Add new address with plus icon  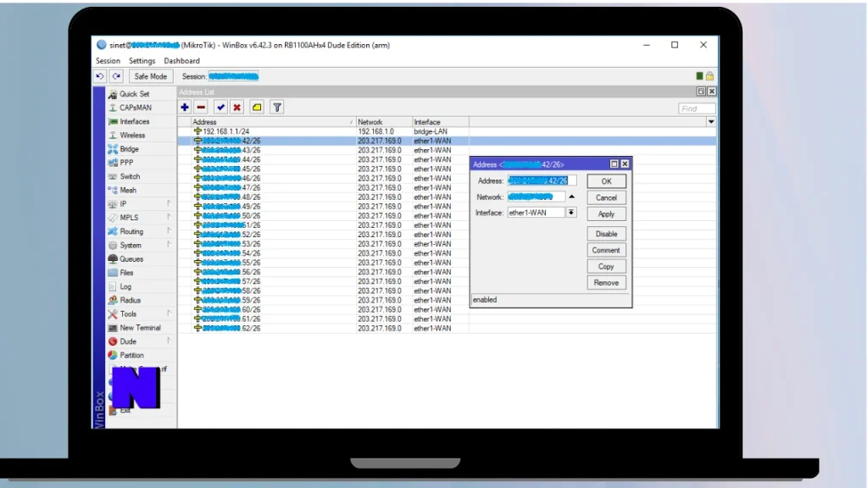point(185,108)
